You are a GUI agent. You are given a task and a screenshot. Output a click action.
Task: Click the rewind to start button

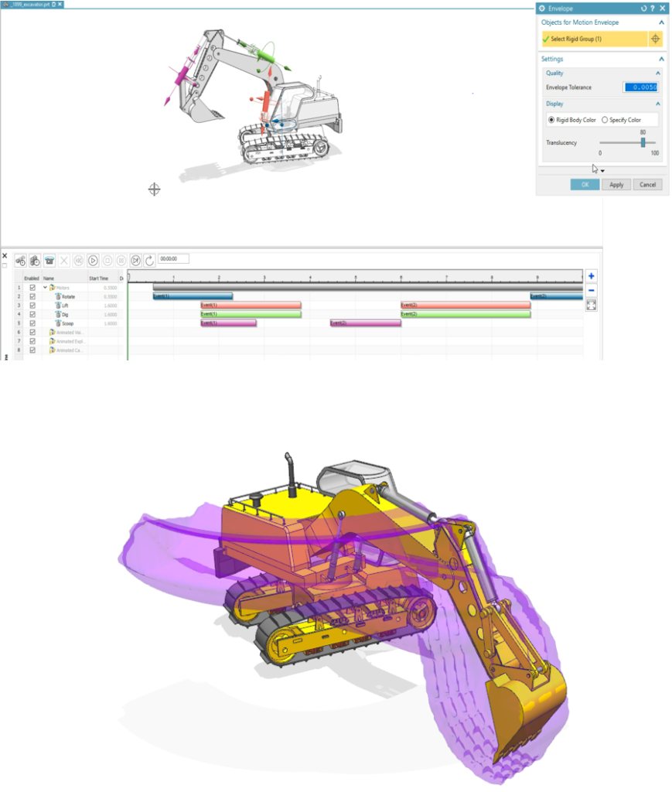(78, 261)
